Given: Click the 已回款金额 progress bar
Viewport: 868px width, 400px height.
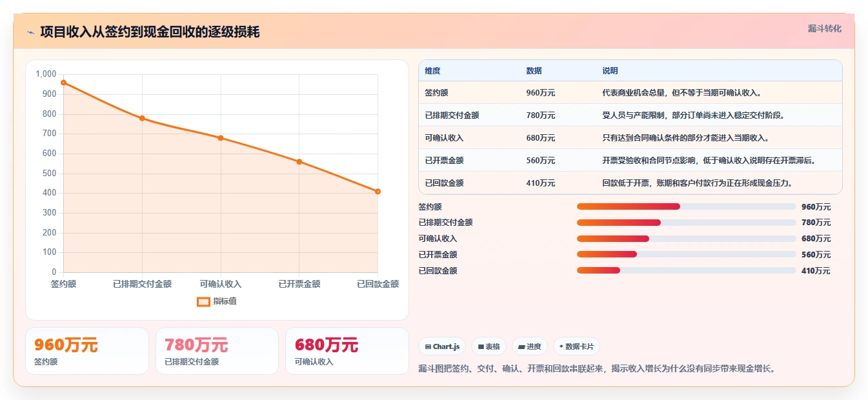Looking at the screenshot, I should pos(687,271).
